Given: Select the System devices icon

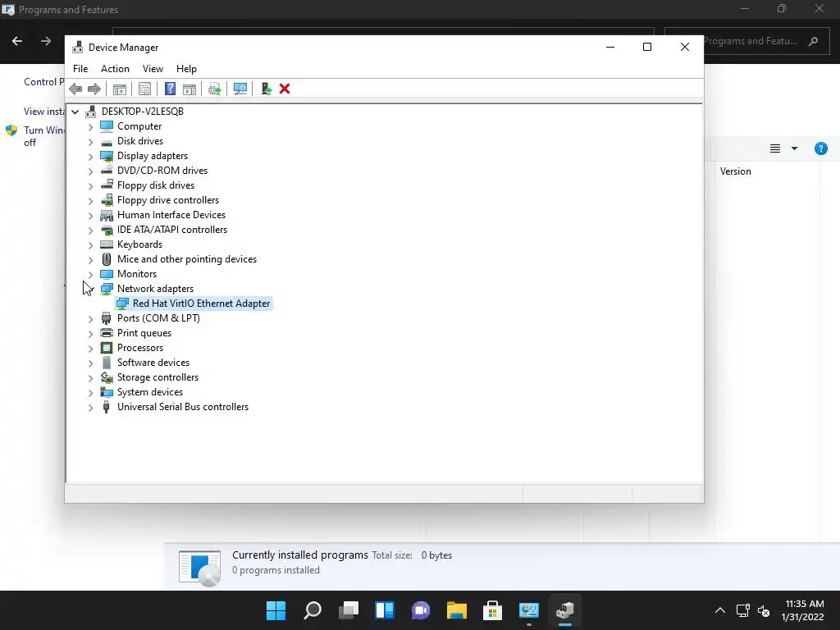Looking at the screenshot, I should pos(107,392).
